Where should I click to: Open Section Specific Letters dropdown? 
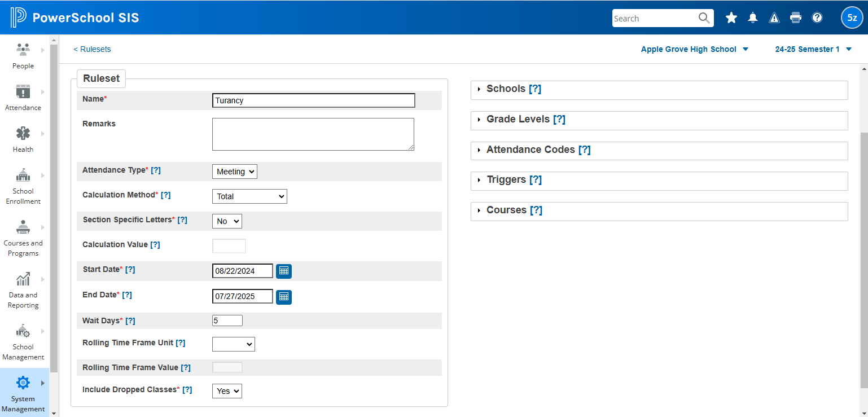pos(227,221)
